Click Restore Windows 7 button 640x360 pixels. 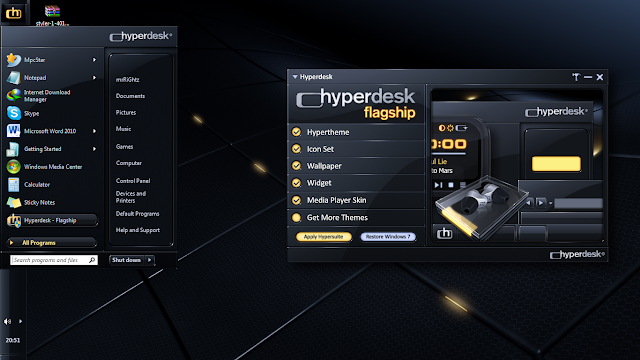[388, 237]
